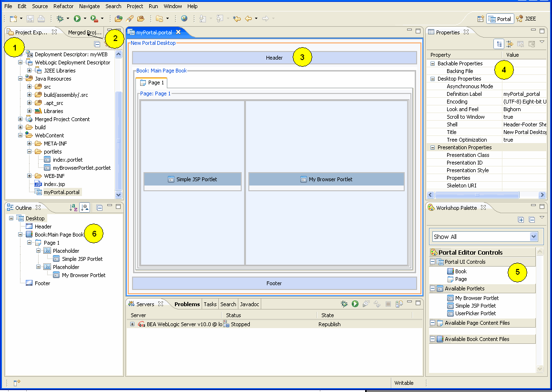Start server with green play icon
Viewport: 552px width, 392px height.
(x=355, y=304)
